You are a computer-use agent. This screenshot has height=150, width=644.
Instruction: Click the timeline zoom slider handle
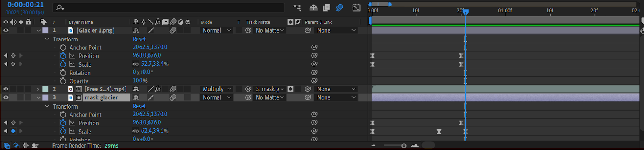coord(404,146)
